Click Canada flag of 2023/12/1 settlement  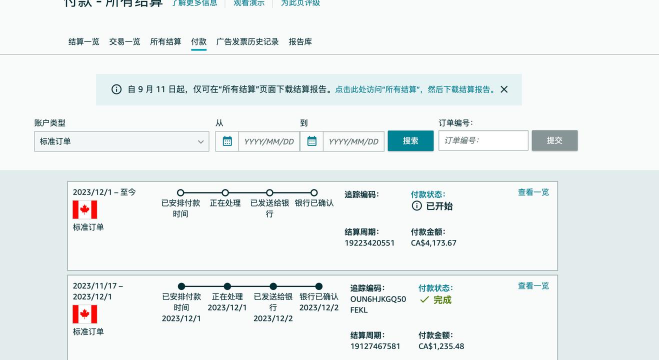pyautogui.click(x=85, y=210)
